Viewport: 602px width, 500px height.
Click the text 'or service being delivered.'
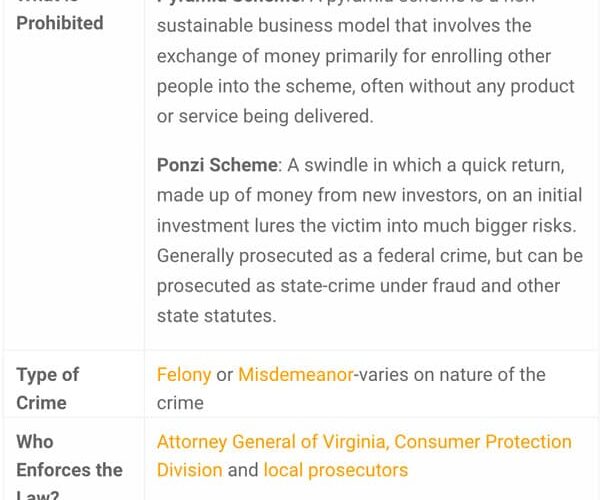coord(265,116)
